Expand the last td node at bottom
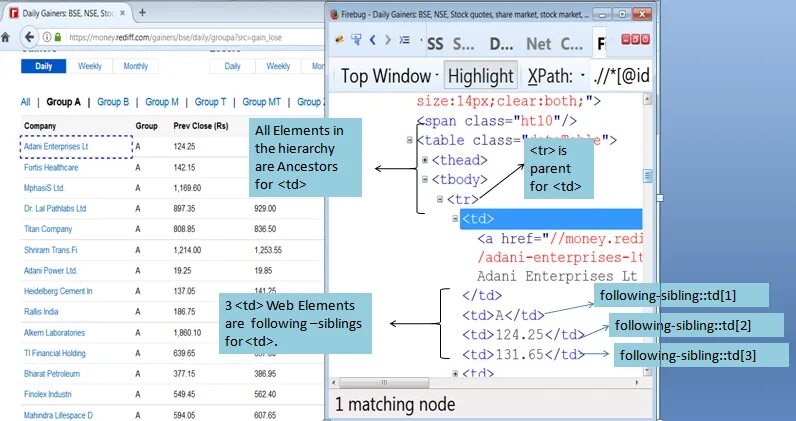This screenshot has height=421, width=796. [455, 373]
